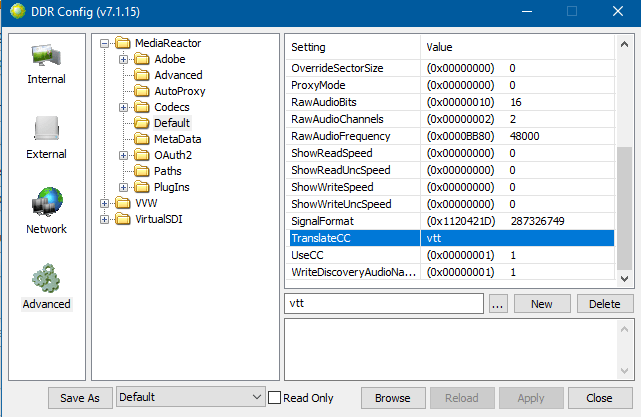Select the Adobe folder icon

(142, 59)
